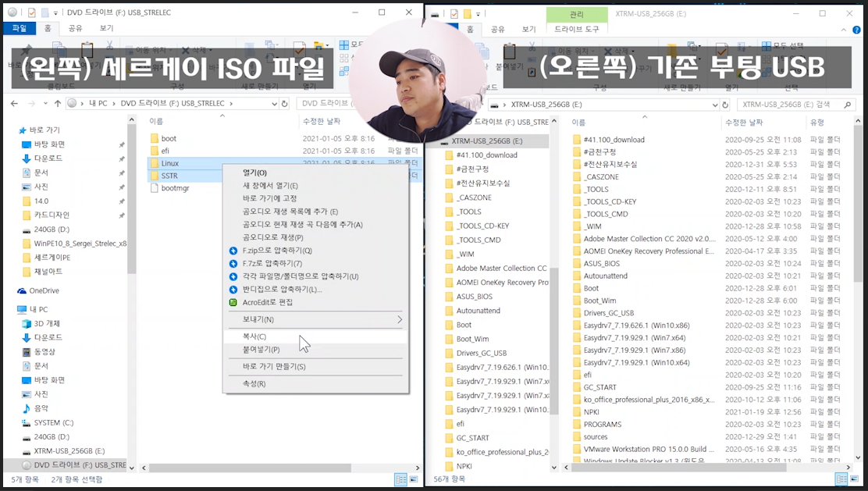Switch left window to details view icon
The image size is (868, 491).
point(400,479)
